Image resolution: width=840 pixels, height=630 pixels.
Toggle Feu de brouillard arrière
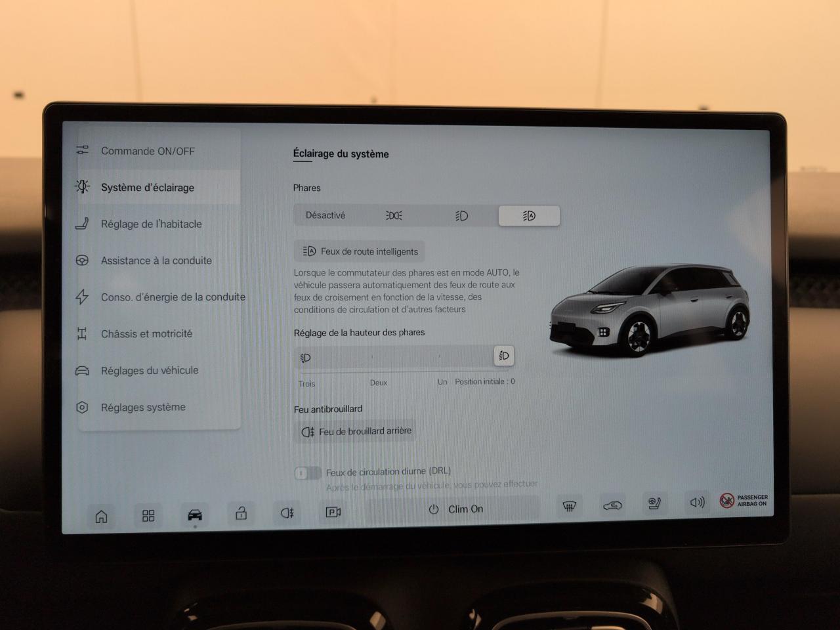[356, 431]
